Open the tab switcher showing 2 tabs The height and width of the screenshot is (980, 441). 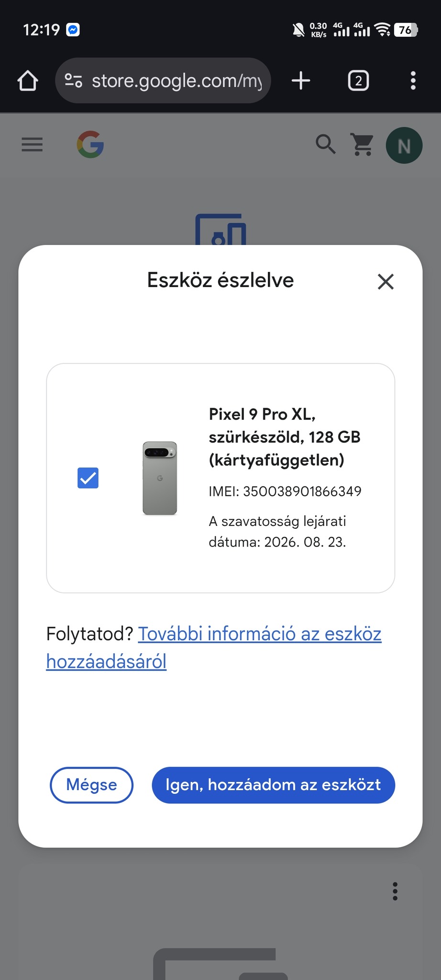(x=358, y=80)
